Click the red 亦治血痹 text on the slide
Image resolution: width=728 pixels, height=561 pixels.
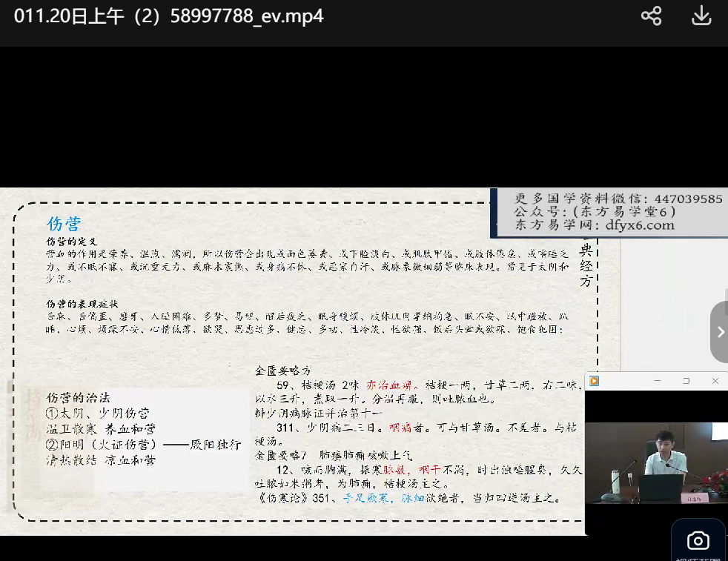click(393, 385)
